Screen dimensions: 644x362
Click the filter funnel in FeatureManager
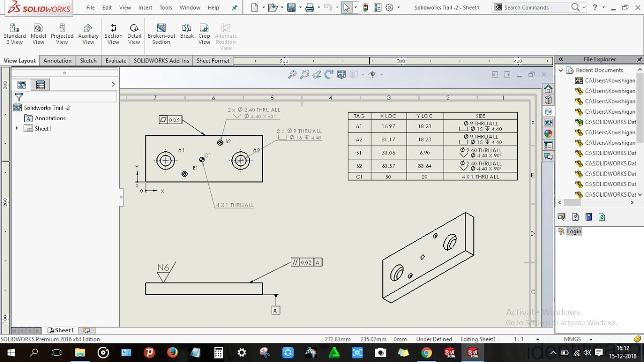pos(19,97)
